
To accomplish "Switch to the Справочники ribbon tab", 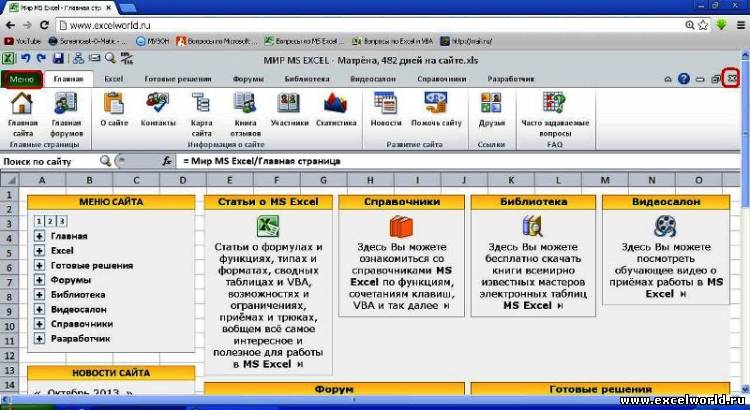I will coord(441,79).
